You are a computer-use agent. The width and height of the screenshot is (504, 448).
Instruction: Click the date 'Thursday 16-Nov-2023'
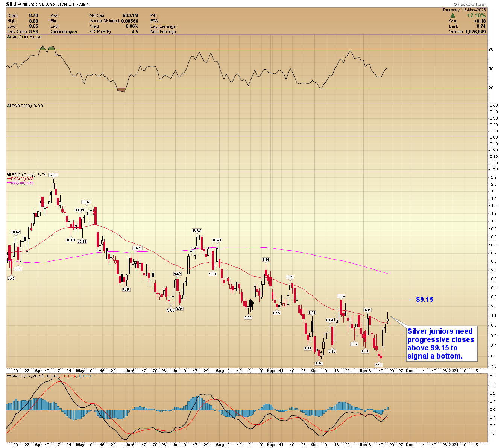pos(464,10)
